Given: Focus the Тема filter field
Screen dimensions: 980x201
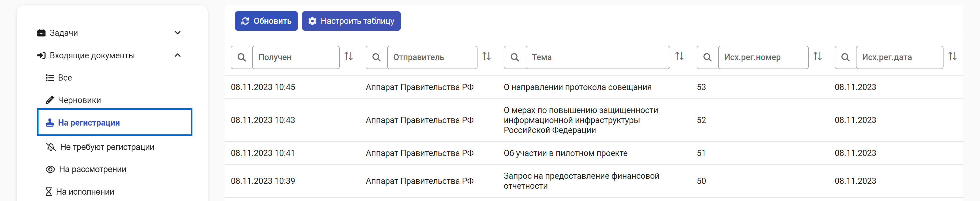Looking at the screenshot, I should [x=598, y=57].
